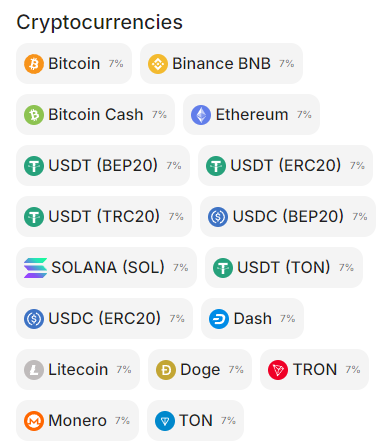Viewport: 392px width, 445px height.
Task: Click the orange Monero logo icon
Action: (34, 421)
